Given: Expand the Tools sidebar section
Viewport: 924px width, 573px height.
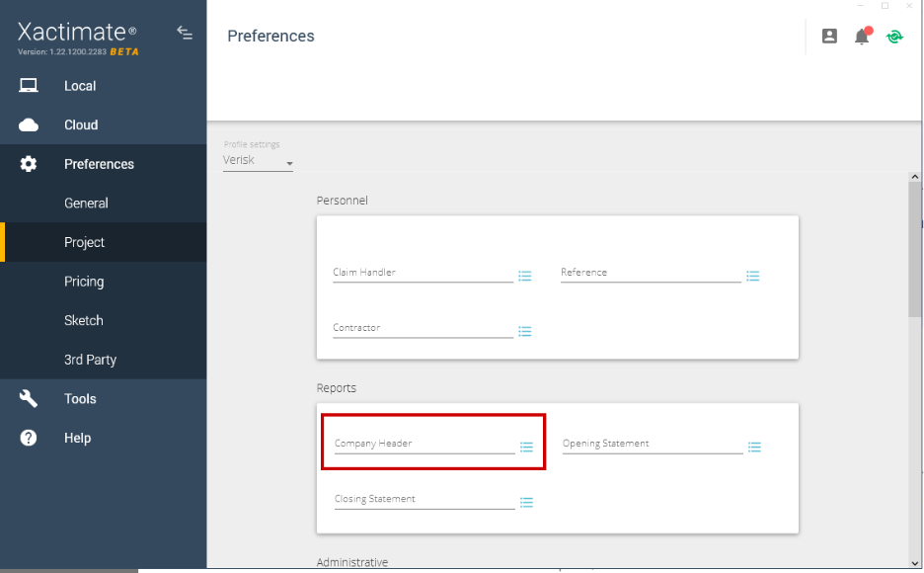Looking at the screenshot, I should [x=80, y=399].
